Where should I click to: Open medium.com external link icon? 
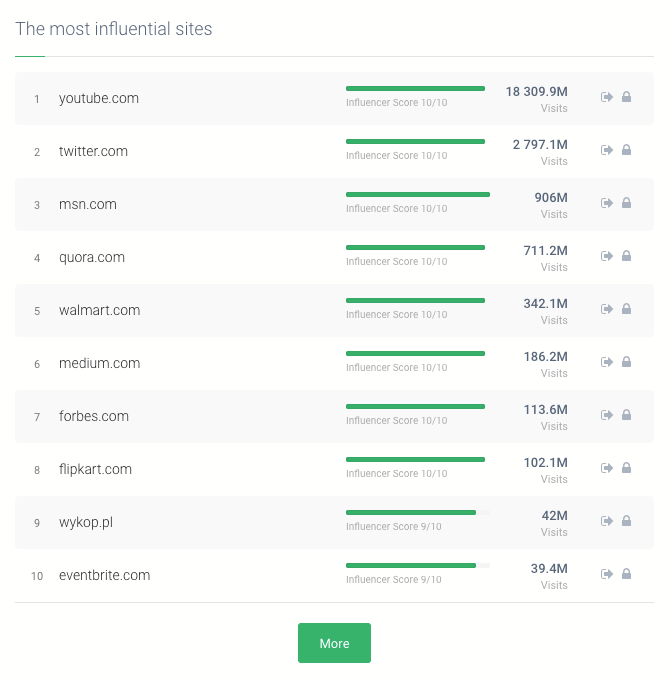point(607,362)
